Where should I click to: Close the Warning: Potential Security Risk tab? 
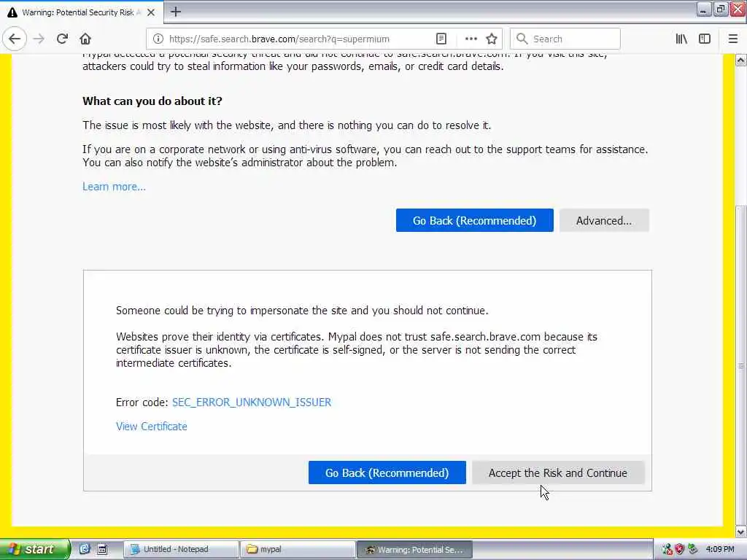point(151,12)
